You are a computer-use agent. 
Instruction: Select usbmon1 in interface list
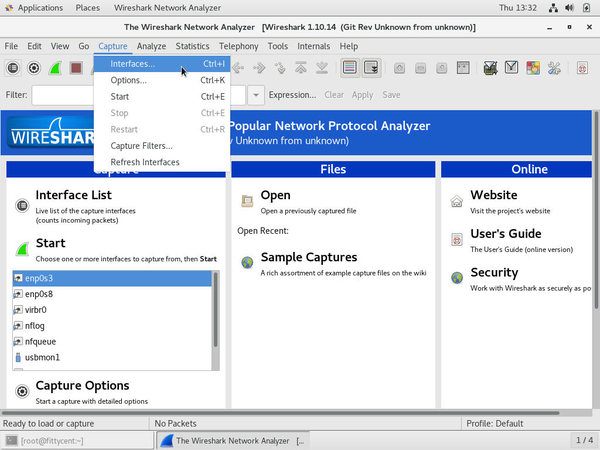pyautogui.click(x=112, y=358)
